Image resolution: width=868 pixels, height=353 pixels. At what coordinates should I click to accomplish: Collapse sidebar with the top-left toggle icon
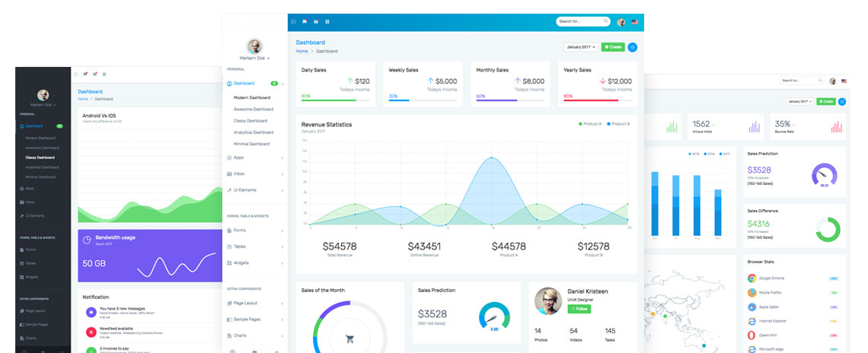tap(294, 22)
